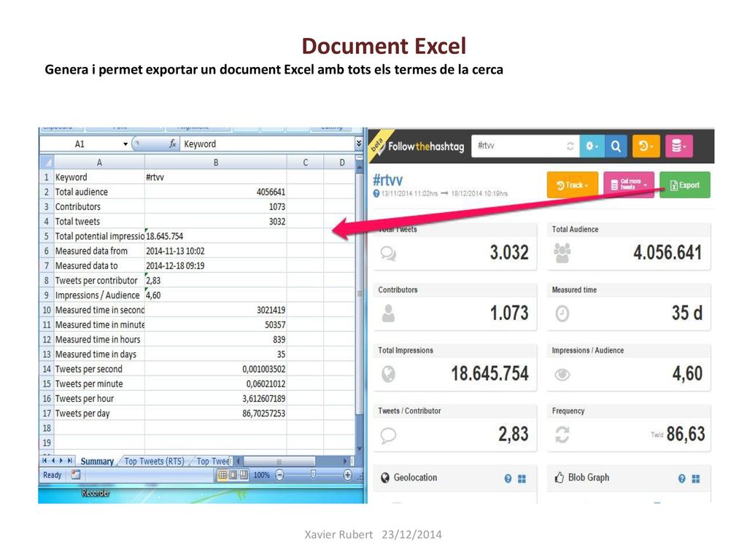
Task: Click the last sheet navigation arrow
Action: [x=70, y=461]
